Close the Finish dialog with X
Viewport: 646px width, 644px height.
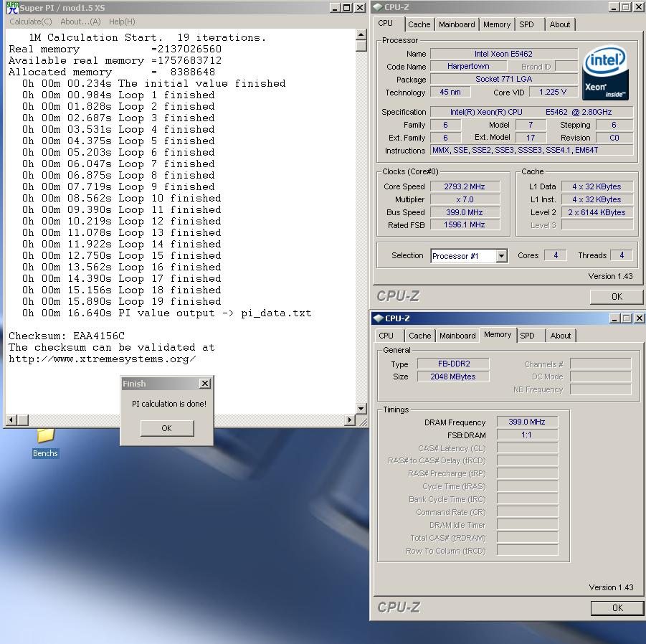[x=205, y=384]
